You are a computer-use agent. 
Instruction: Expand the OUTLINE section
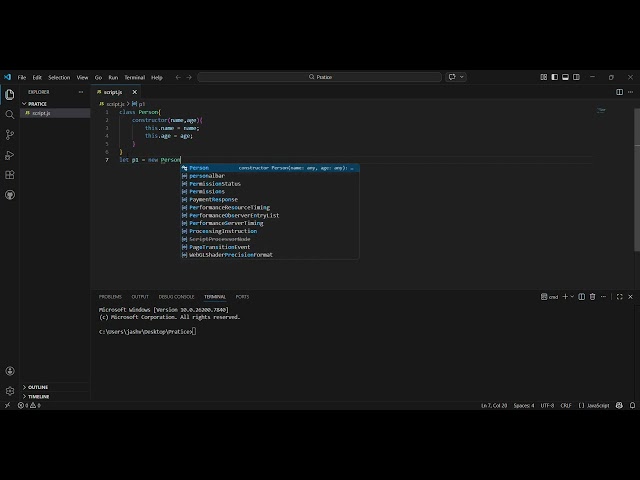(38, 387)
